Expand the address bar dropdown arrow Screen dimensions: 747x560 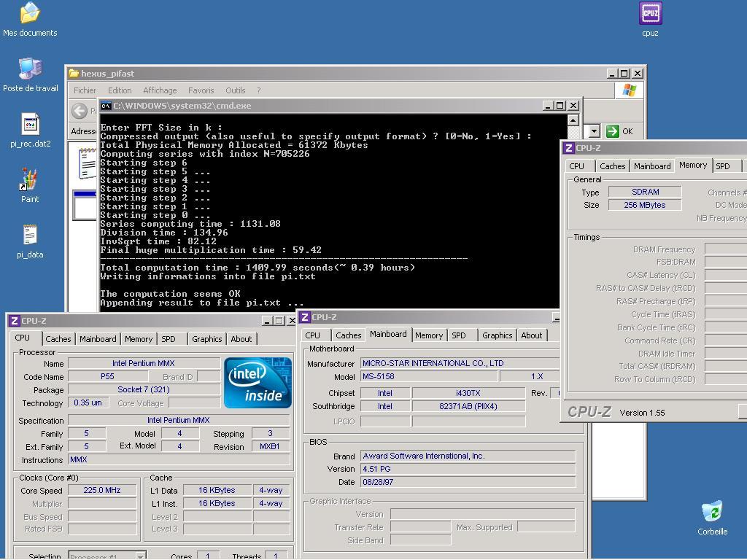pos(594,131)
